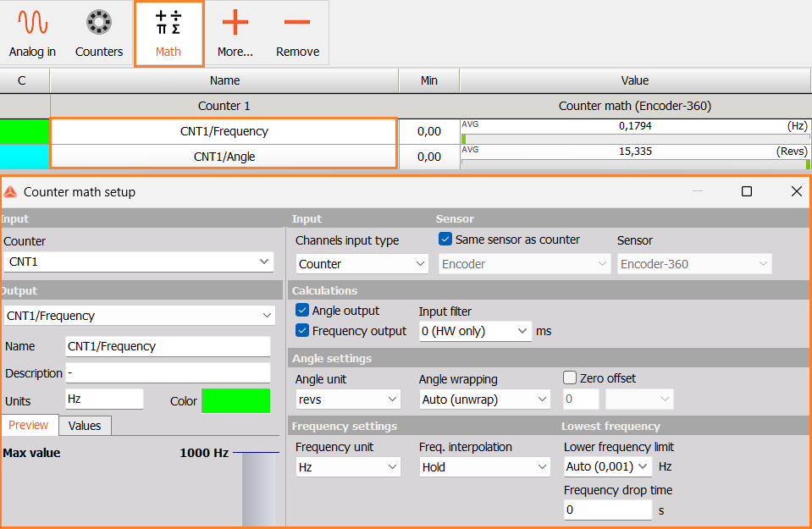Change the green Color swatch in setup
The width and height of the screenshot is (812, 529).
point(235,401)
